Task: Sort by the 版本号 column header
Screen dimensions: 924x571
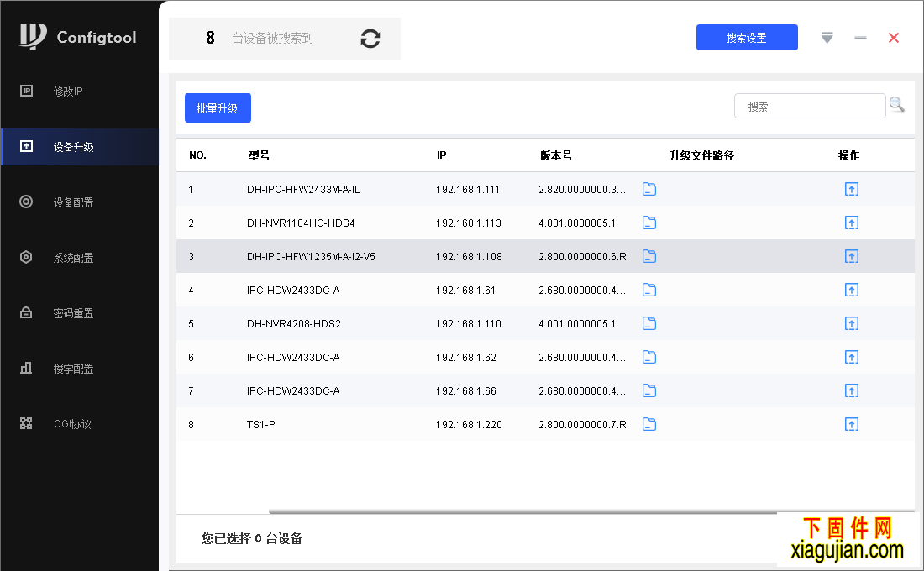Action: tap(556, 155)
